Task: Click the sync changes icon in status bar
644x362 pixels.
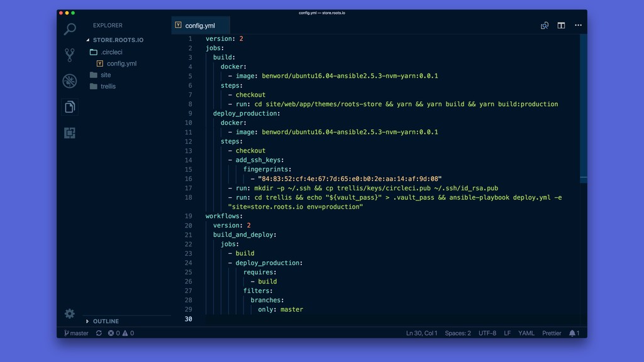Action: [99, 333]
